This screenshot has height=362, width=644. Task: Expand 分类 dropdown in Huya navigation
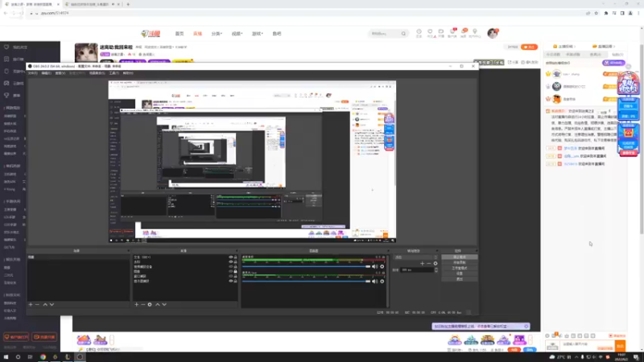[217, 34]
